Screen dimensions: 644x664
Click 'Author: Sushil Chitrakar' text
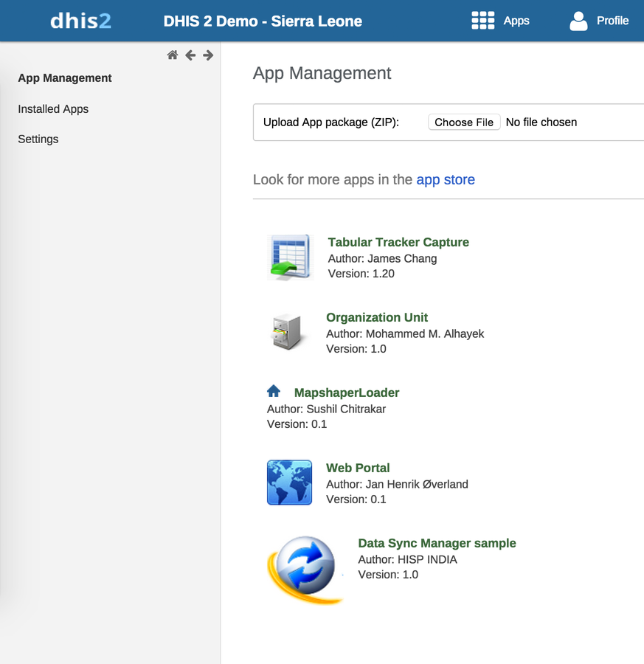[x=326, y=409]
